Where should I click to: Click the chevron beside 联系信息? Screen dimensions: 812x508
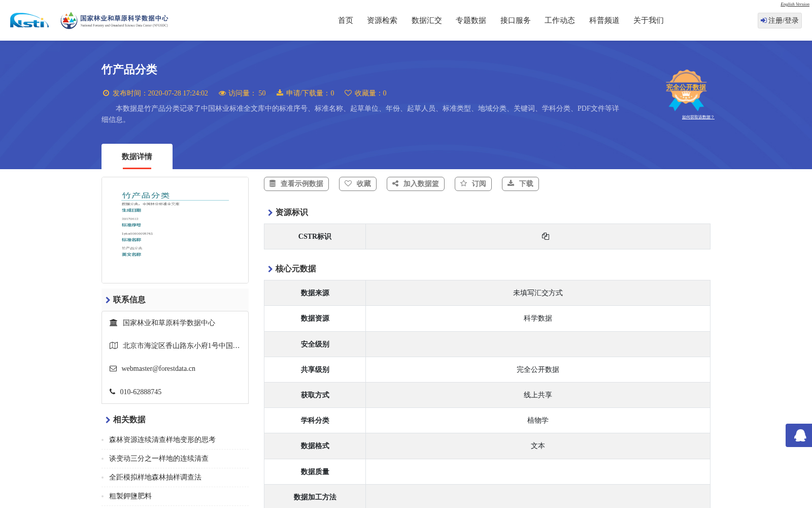pos(108,300)
